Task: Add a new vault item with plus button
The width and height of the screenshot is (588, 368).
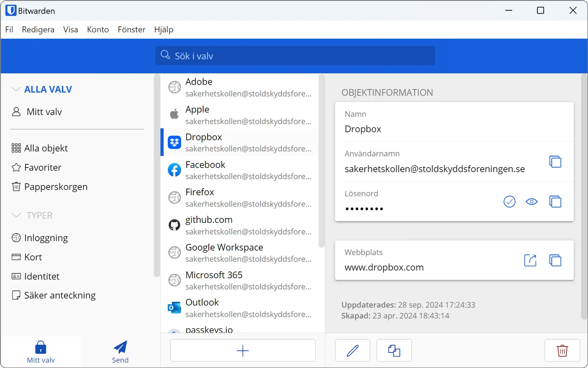Action: click(243, 350)
